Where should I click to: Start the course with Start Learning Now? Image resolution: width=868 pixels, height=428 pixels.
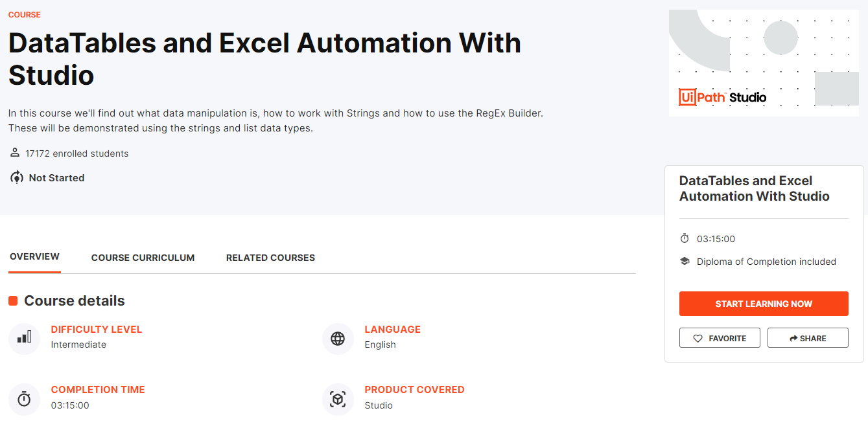(x=764, y=304)
